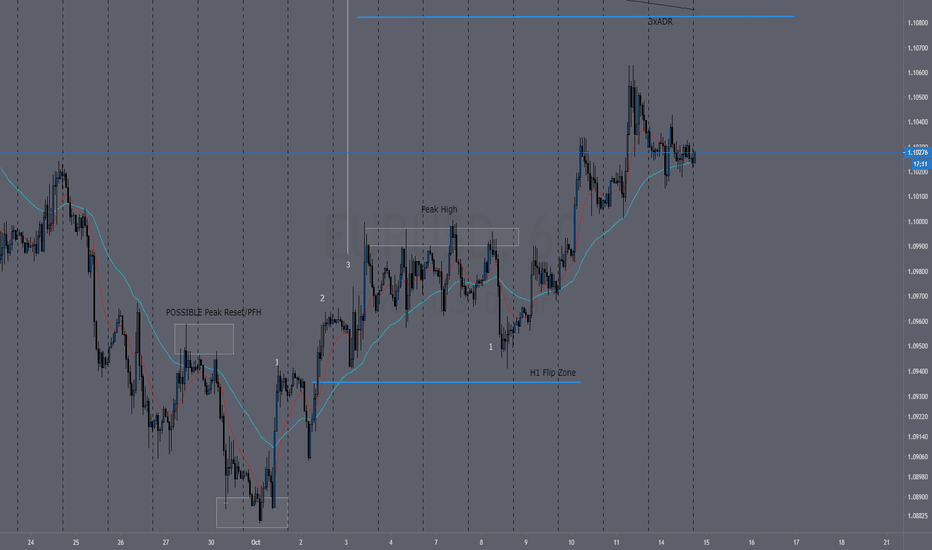
Task: Click price axis label 1.09300
Action: pos(918,396)
